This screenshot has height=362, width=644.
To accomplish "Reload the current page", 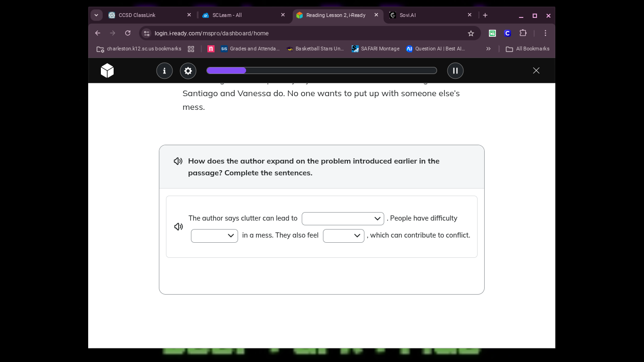I will click(128, 33).
